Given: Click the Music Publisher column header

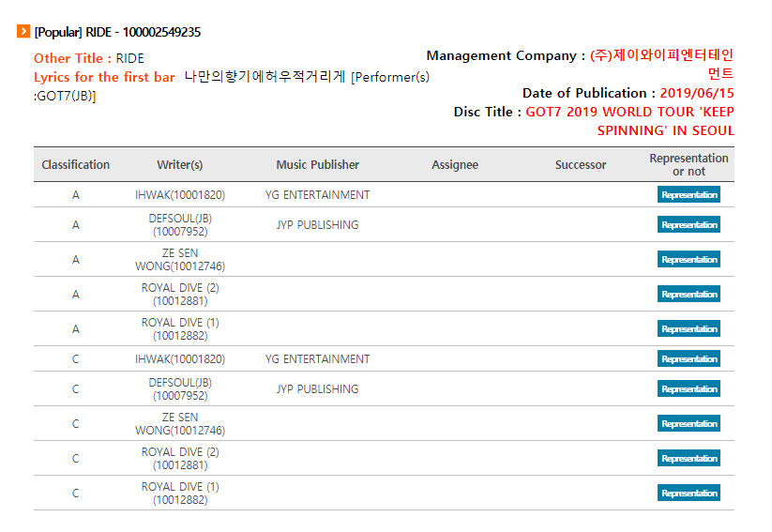Looking at the screenshot, I should click(318, 164).
